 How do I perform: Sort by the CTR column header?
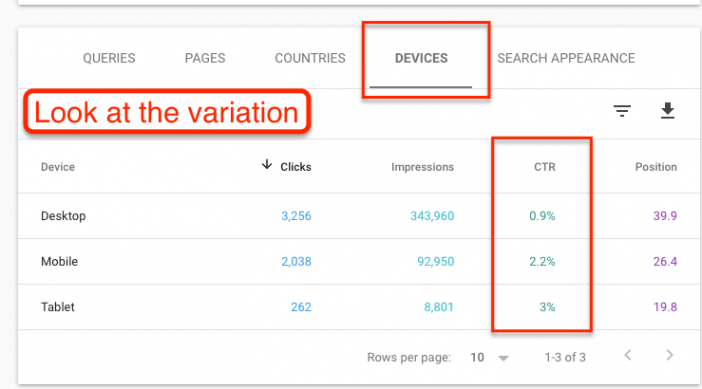coord(544,167)
